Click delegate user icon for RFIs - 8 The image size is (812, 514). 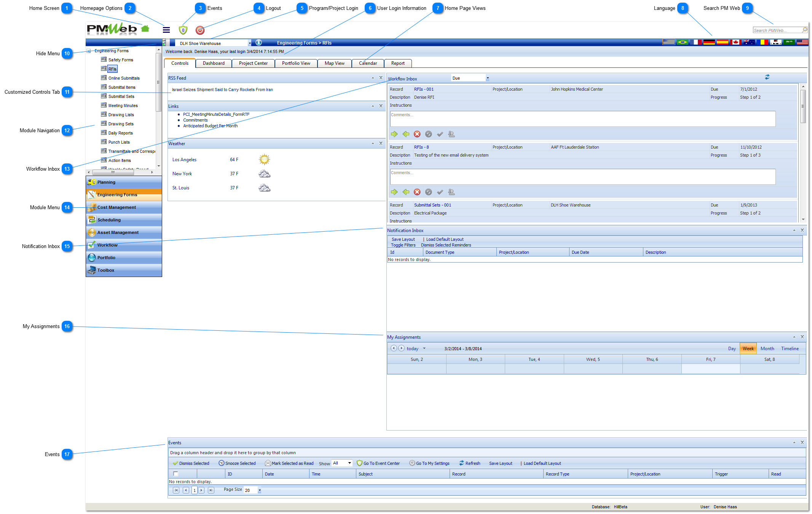point(451,192)
